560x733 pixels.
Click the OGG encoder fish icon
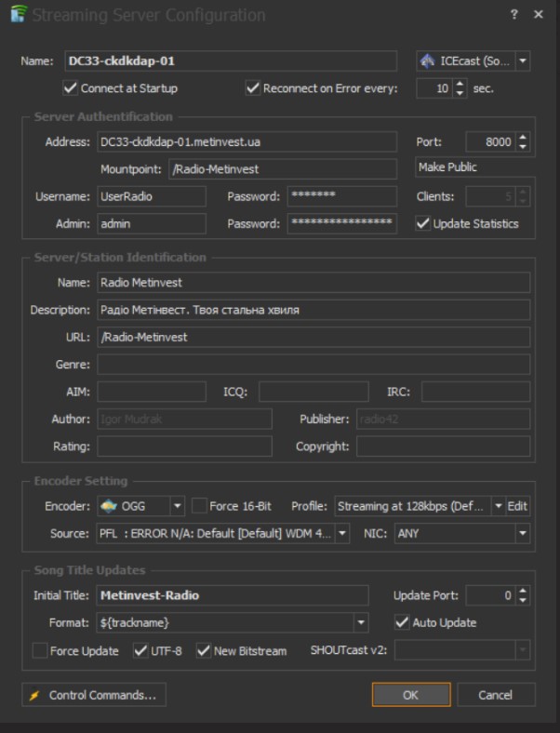click(x=109, y=506)
